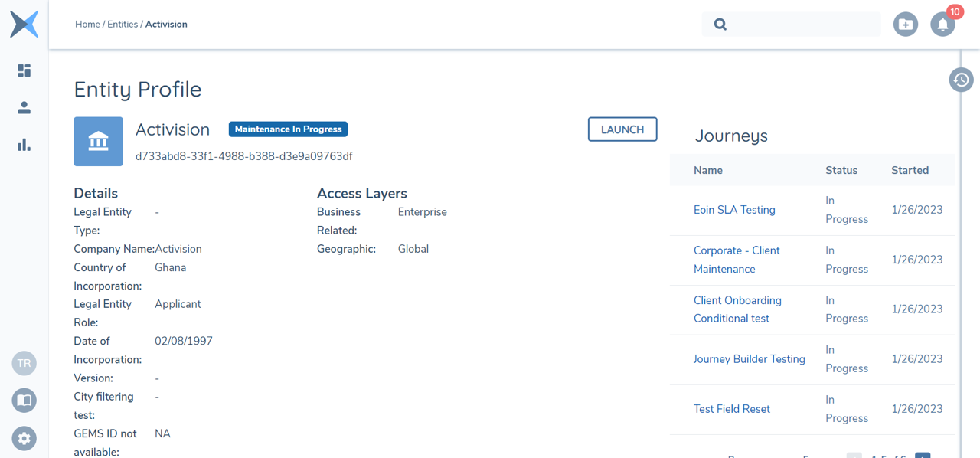Open the dashboard from the sidebar
980x458 pixels.
(x=24, y=70)
